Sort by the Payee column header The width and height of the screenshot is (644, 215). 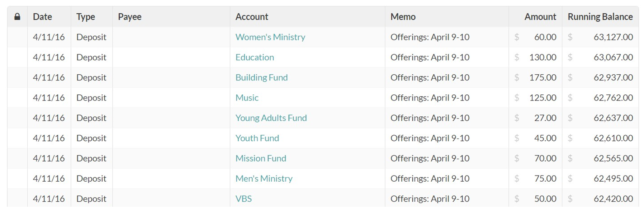[130, 17]
